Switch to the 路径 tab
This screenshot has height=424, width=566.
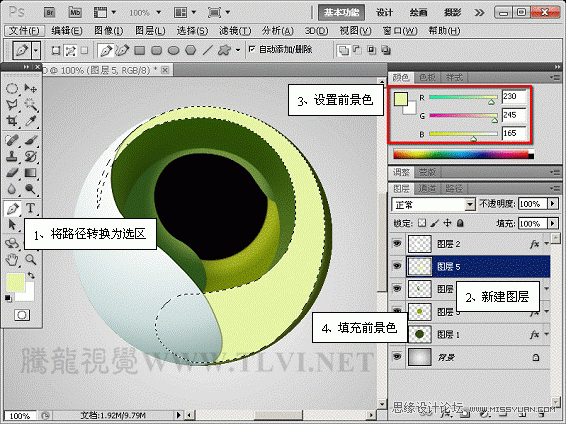click(454, 188)
